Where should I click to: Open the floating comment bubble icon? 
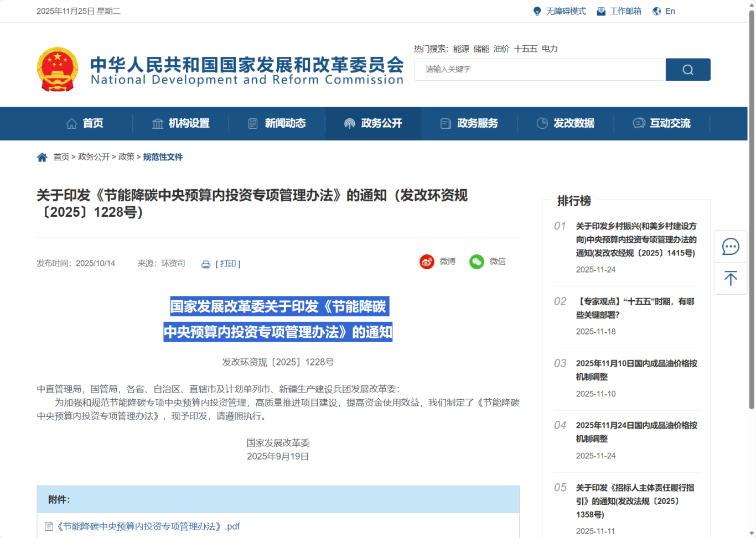tap(731, 247)
